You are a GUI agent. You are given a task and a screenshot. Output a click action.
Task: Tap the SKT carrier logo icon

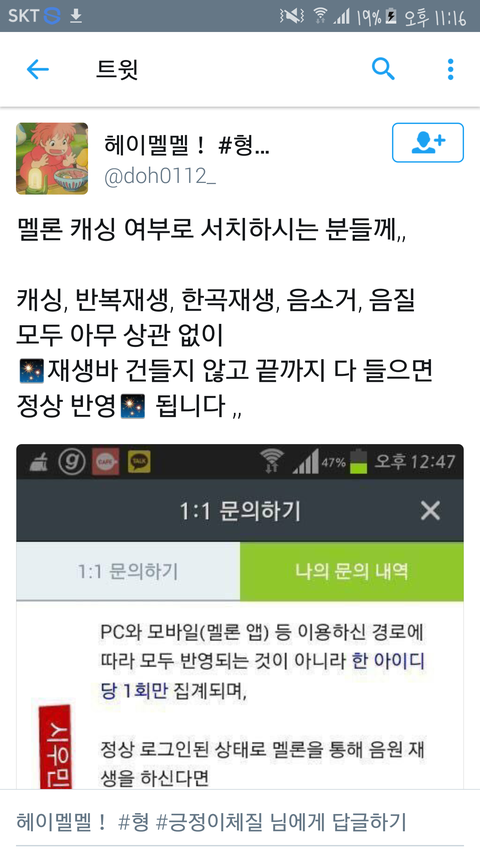click(52, 16)
